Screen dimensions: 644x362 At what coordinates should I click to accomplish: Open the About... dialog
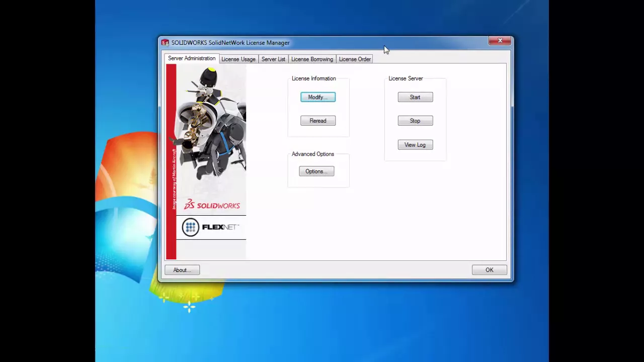click(182, 270)
